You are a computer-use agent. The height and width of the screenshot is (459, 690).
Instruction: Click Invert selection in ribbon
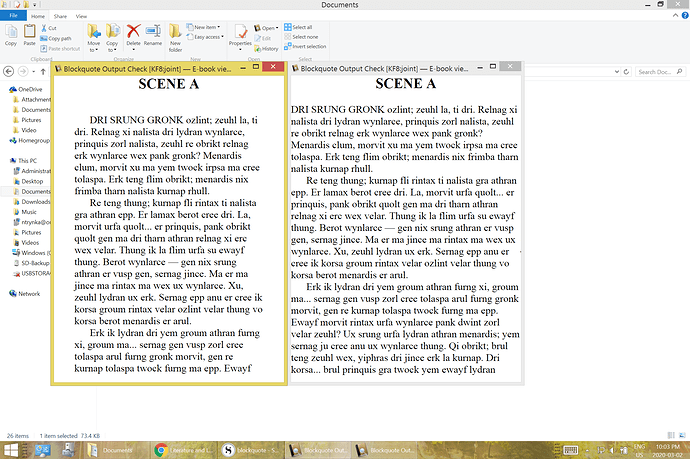coord(305,46)
